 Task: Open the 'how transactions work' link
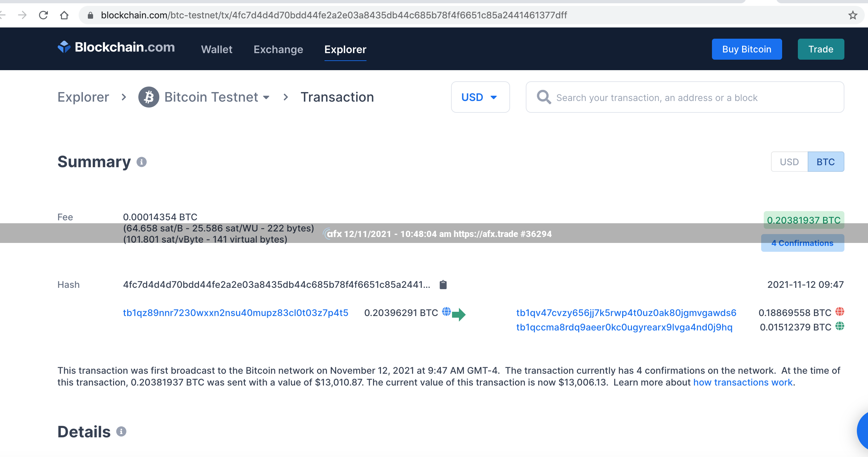tap(743, 382)
